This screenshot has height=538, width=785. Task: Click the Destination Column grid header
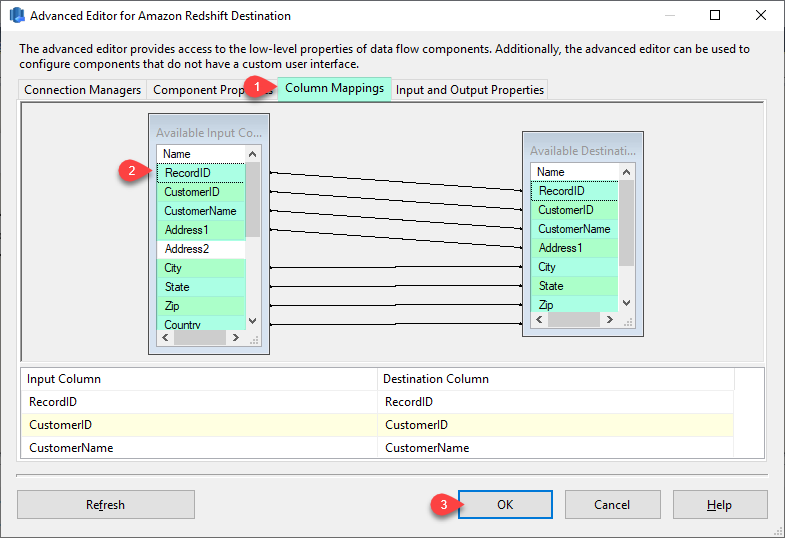click(x=556, y=379)
